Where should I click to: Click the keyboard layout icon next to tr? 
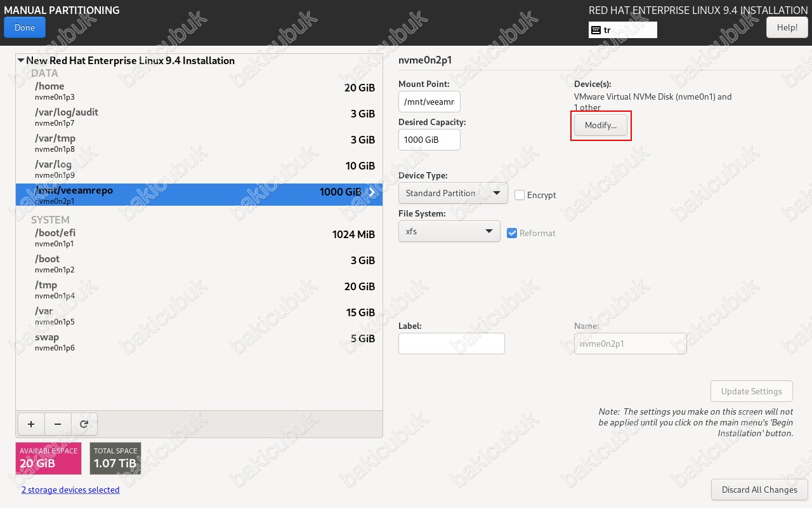(596, 30)
